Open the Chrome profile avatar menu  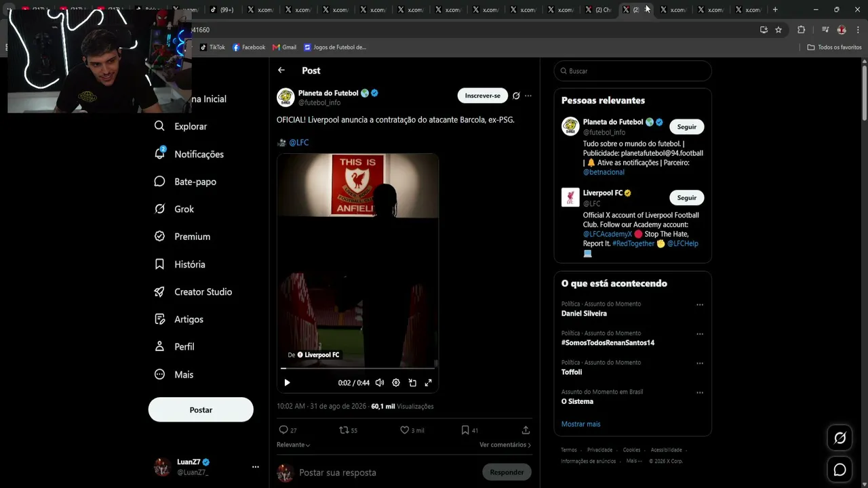click(x=842, y=30)
